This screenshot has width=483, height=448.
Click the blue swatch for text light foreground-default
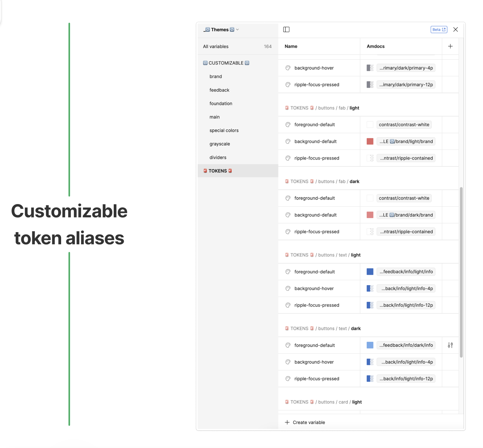point(370,272)
